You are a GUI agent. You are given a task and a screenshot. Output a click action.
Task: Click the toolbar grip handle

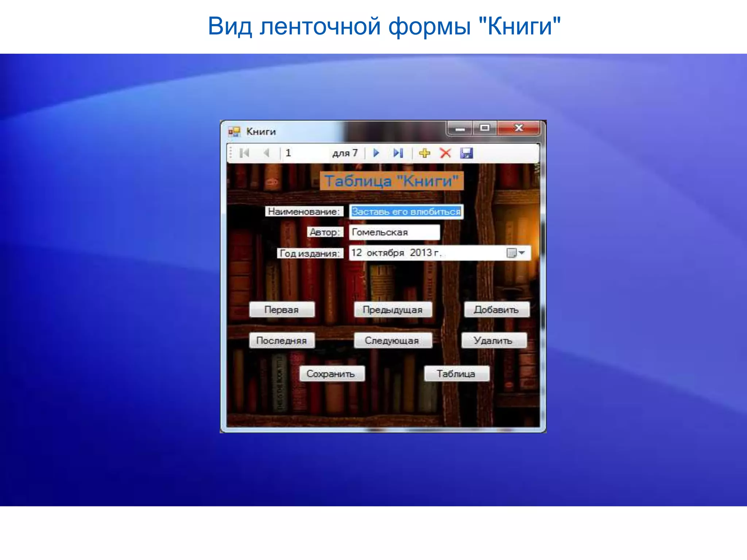pos(231,153)
